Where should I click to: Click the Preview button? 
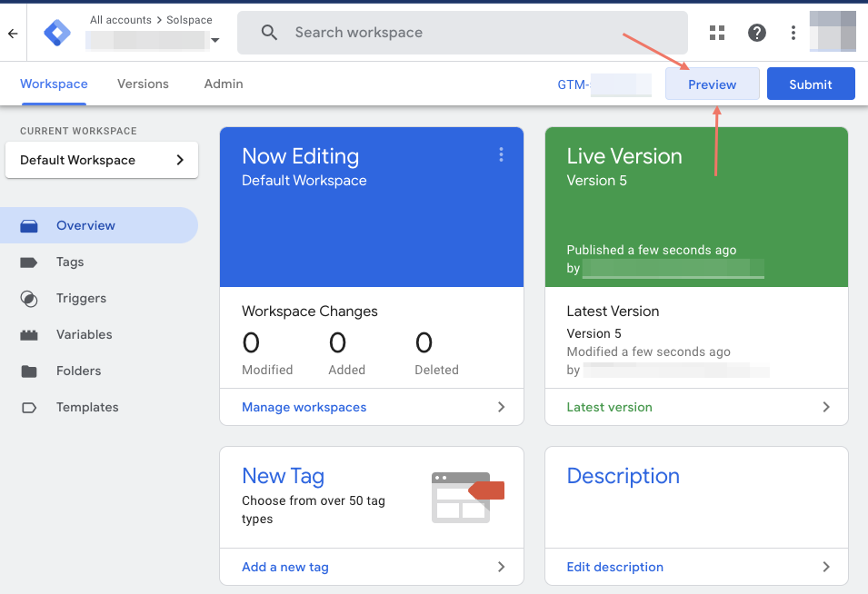[x=712, y=84]
